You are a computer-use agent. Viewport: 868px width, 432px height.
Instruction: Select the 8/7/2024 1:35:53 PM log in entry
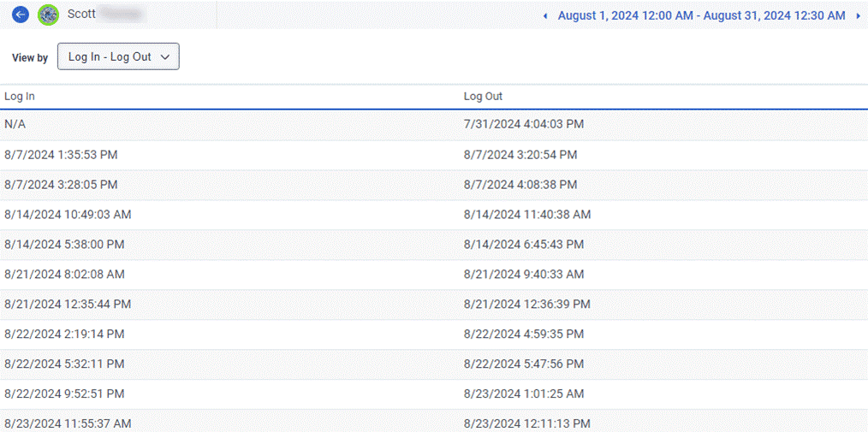click(x=61, y=155)
